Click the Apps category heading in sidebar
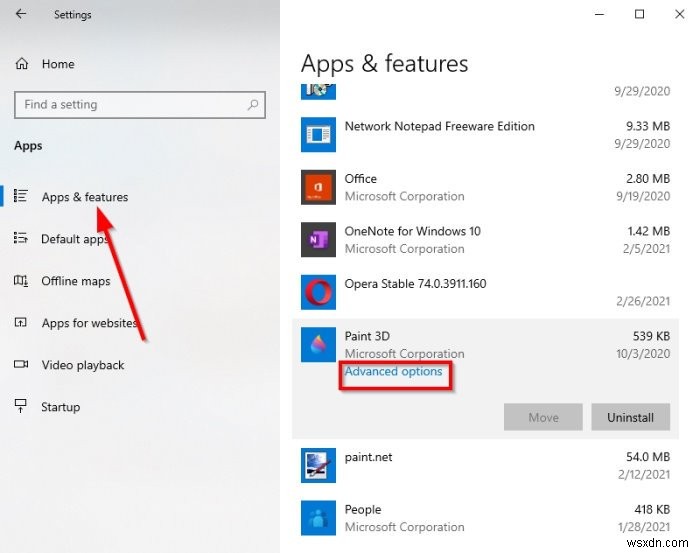This screenshot has width=700, height=553. tap(28, 146)
